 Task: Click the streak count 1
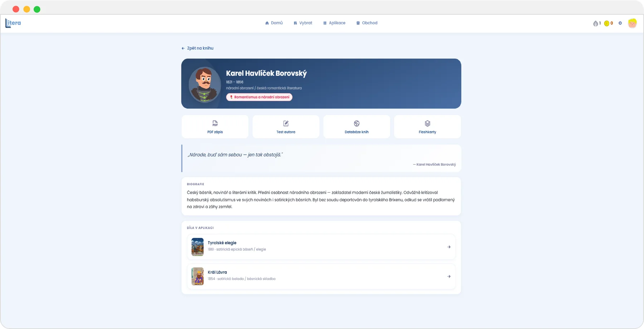click(600, 23)
